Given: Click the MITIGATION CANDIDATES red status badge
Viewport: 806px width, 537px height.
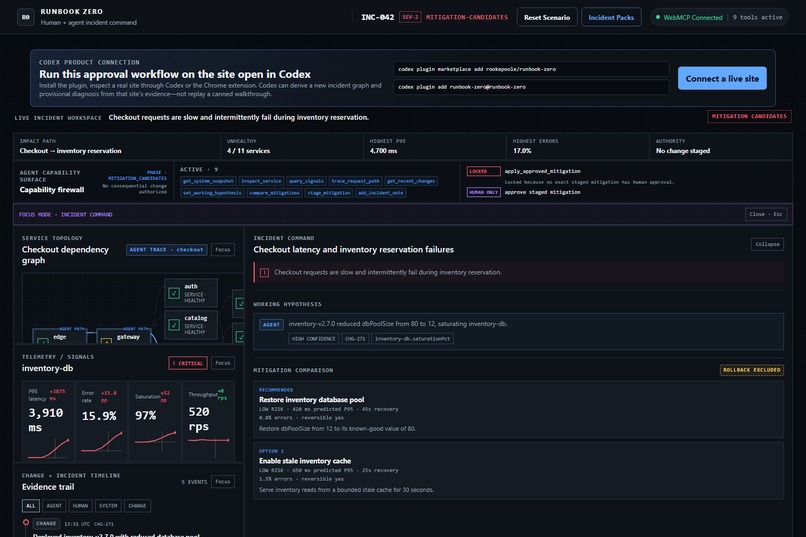Looking at the screenshot, I should coord(749,117).
